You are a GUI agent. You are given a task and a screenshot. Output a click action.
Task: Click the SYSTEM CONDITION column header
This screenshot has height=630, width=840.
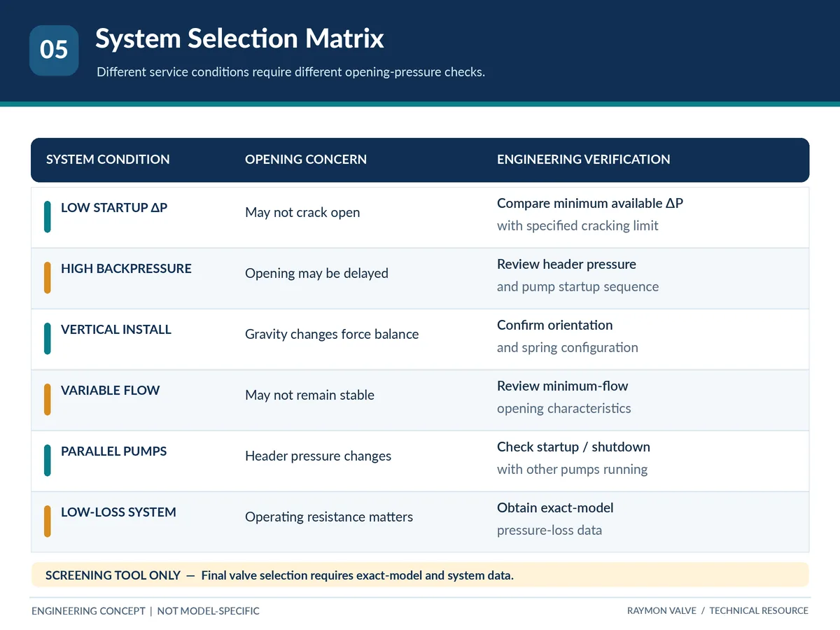tap(108, 160)
